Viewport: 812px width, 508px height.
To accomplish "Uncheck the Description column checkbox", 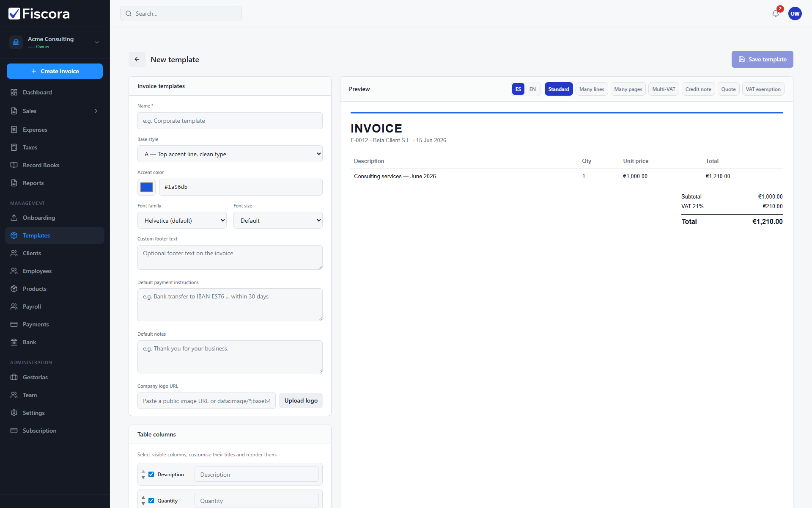I will [151, 475].
